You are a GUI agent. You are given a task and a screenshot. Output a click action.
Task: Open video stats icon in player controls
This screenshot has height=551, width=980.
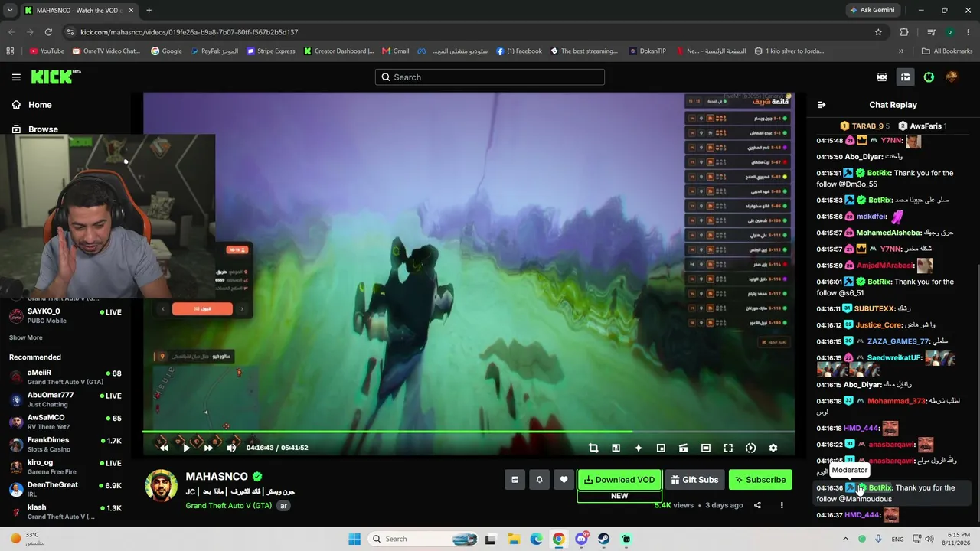(616, 448)
